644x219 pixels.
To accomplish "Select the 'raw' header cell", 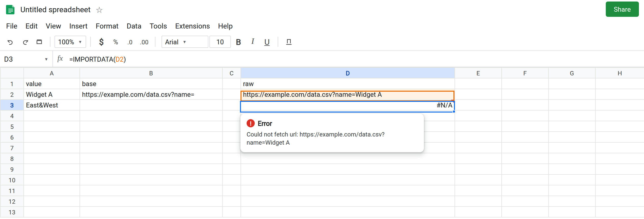I will click(348, 84).
